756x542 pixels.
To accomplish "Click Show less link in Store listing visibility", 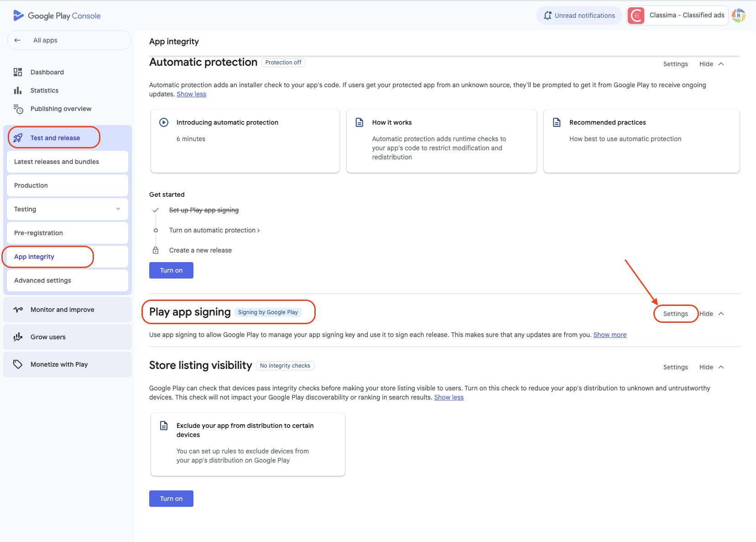I will click(x=448, y=397).
